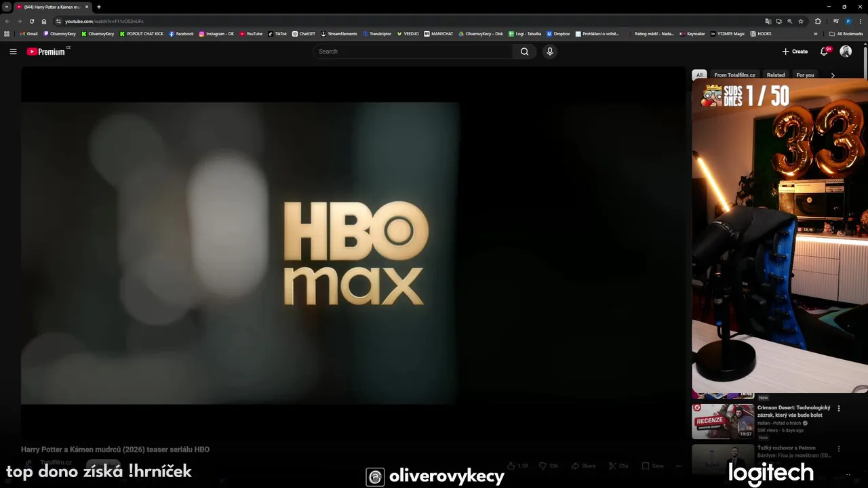The width and height of the screenshot is (868, 488).
Task: Reload the page in the browser
Action: (x=31, y=21)
